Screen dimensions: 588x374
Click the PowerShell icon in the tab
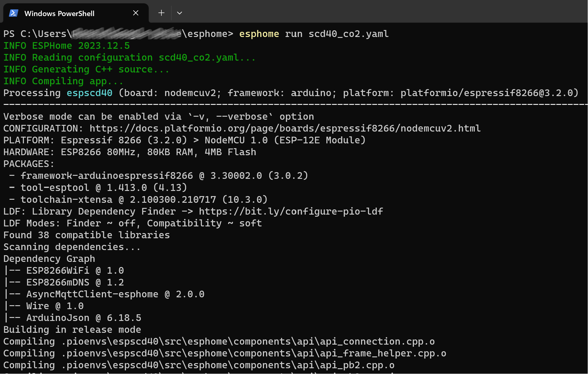14,13
